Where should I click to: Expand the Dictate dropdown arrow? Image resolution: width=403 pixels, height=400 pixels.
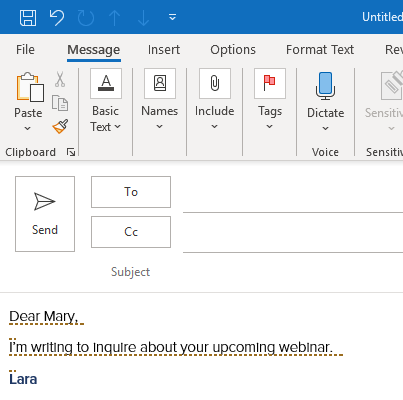point(325,128)
